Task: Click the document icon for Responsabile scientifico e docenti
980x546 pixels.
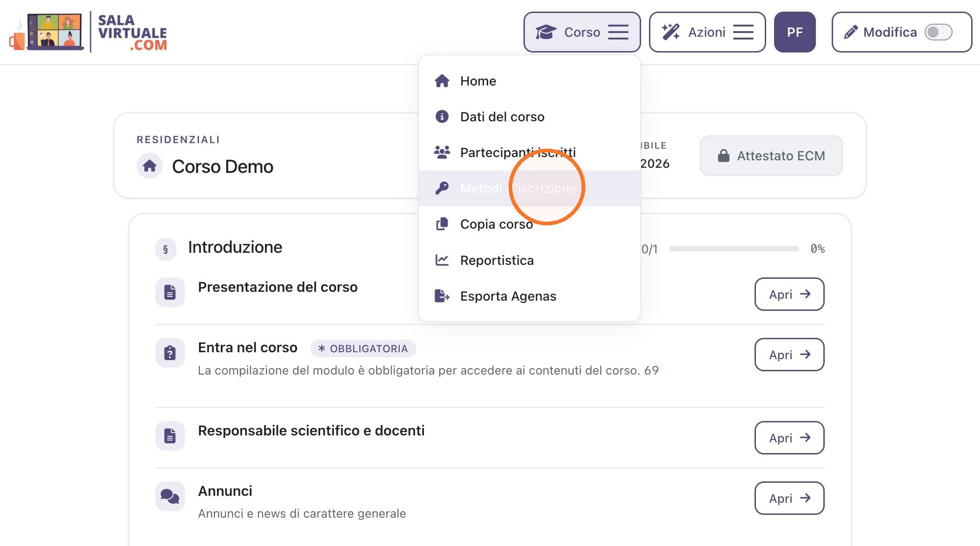Action: [x=170, y=436]
